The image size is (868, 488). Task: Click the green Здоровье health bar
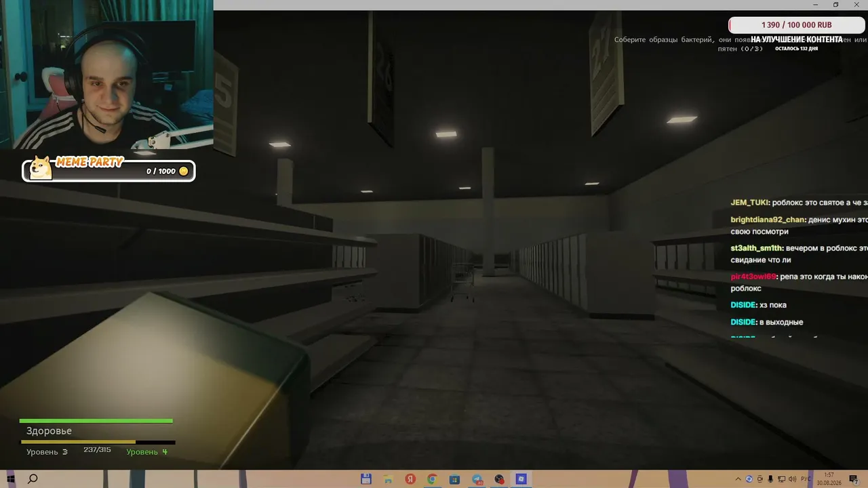coord(96,421)
